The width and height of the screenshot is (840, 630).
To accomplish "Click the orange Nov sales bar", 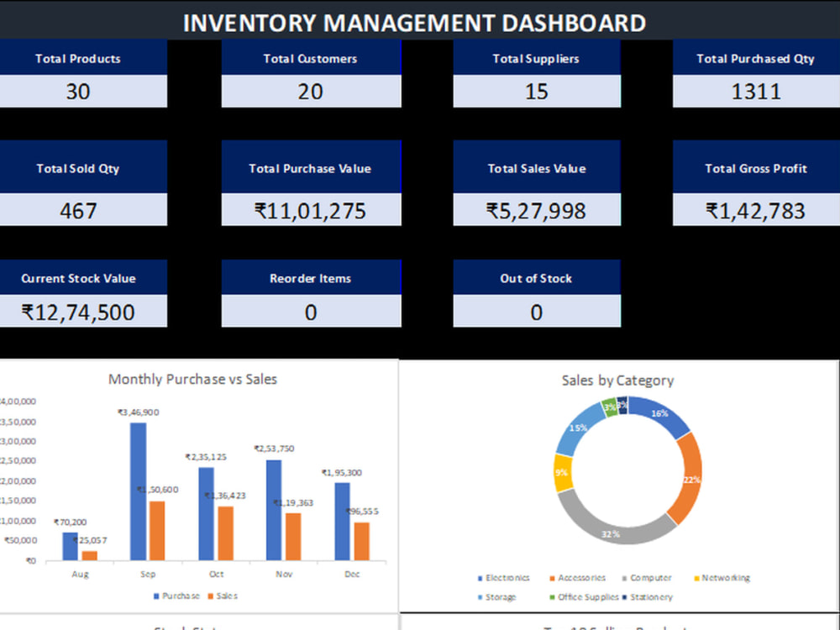I will pos(293,537).
